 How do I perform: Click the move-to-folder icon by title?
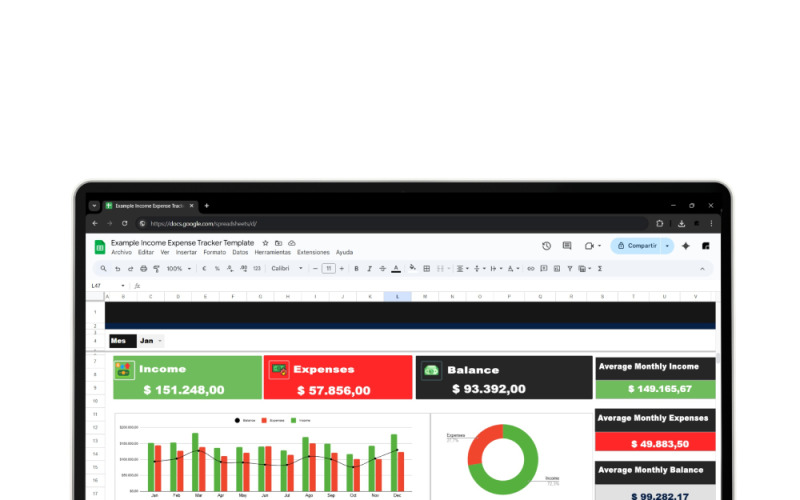(x=279, y=243)
